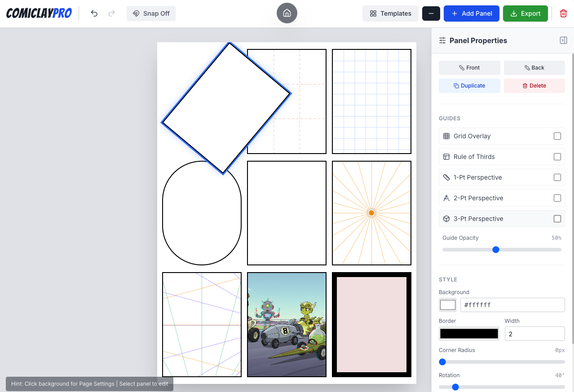The height and width of the screenshot is (392, 574).
Task: Click the Rotation slider handle
Action: tap(455, 387)
